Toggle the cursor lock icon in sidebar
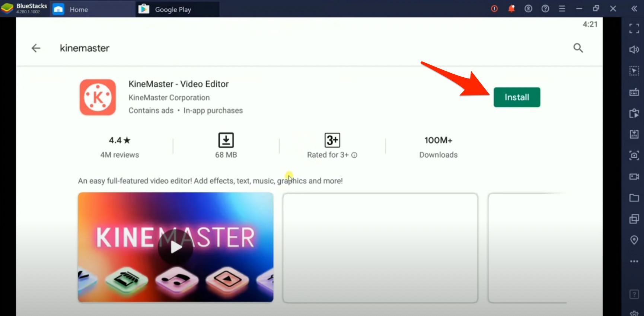 634,71
